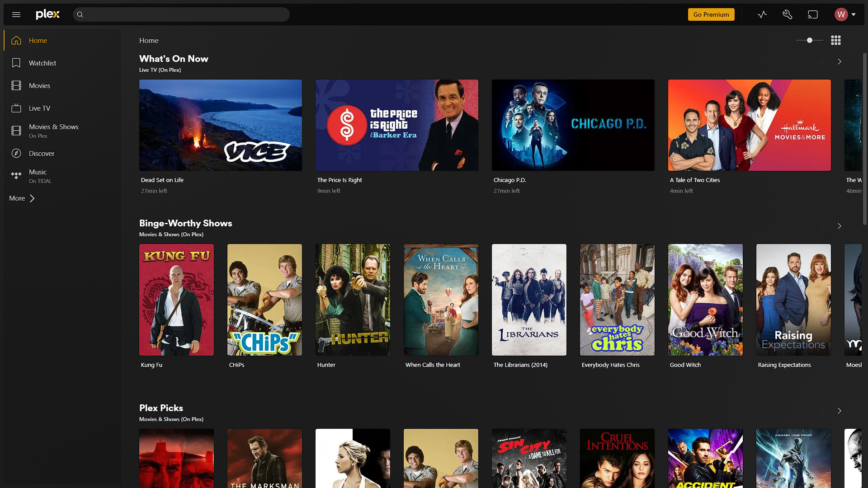Screen dimensions: 868x488
Task: Open the VICE Dead Set on Life thumbnail
Action: click(x=221, y=125)
